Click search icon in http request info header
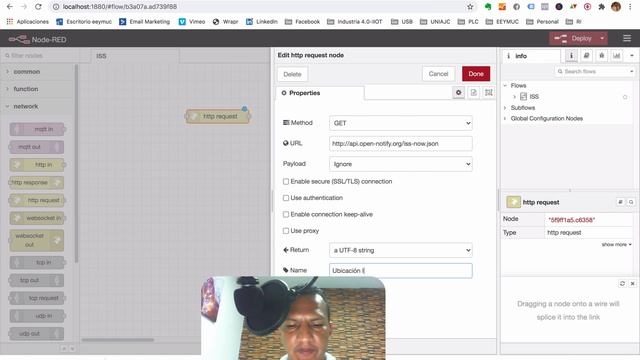640x360 pixels. click(631, 202)
